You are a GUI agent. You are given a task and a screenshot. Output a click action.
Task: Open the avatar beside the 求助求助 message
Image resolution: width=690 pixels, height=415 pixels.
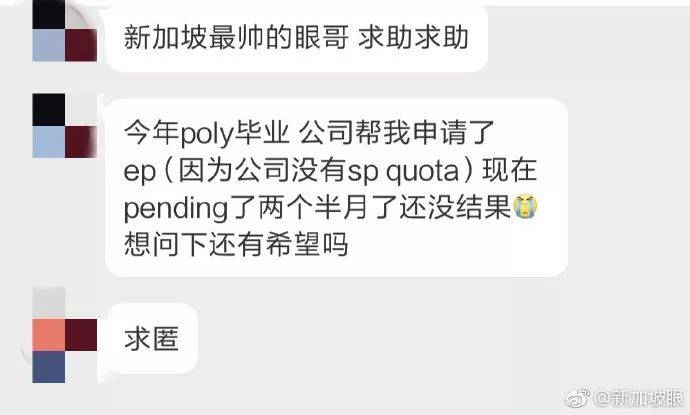pyautogui.click(x=65, y=30)
